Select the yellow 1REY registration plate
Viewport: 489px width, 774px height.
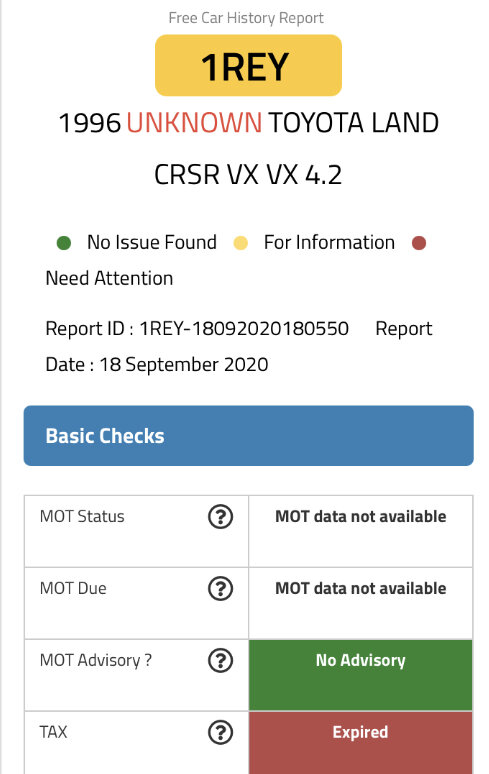click(248, 65)
